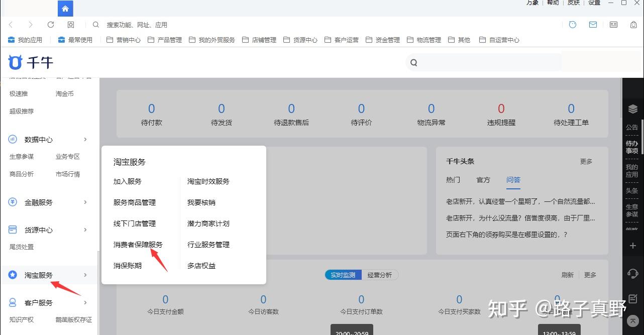Click the 货源中心 icon
This screenshot has height=335, width=644.
tap(13, 230)
